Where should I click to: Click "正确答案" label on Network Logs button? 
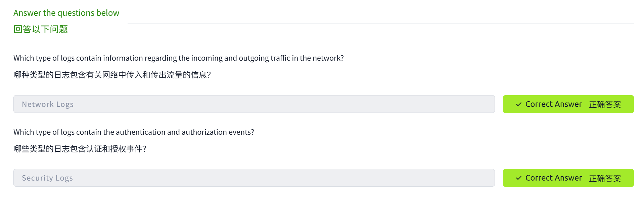tap(605, 105)
